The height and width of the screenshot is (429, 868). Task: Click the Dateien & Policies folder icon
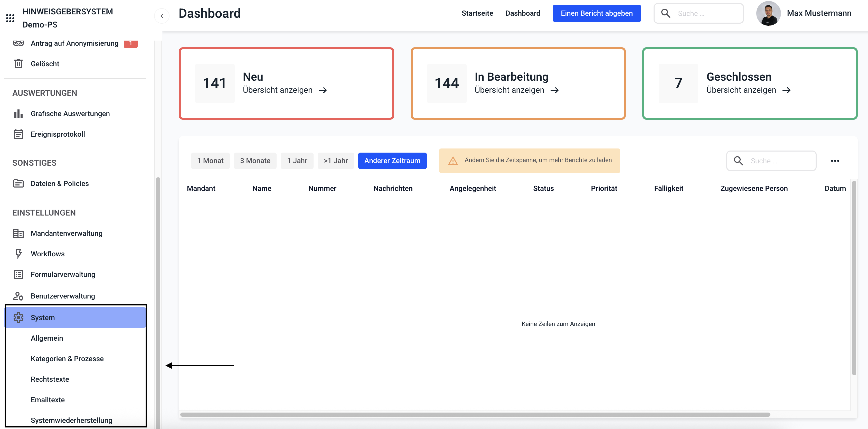point(18,183)
